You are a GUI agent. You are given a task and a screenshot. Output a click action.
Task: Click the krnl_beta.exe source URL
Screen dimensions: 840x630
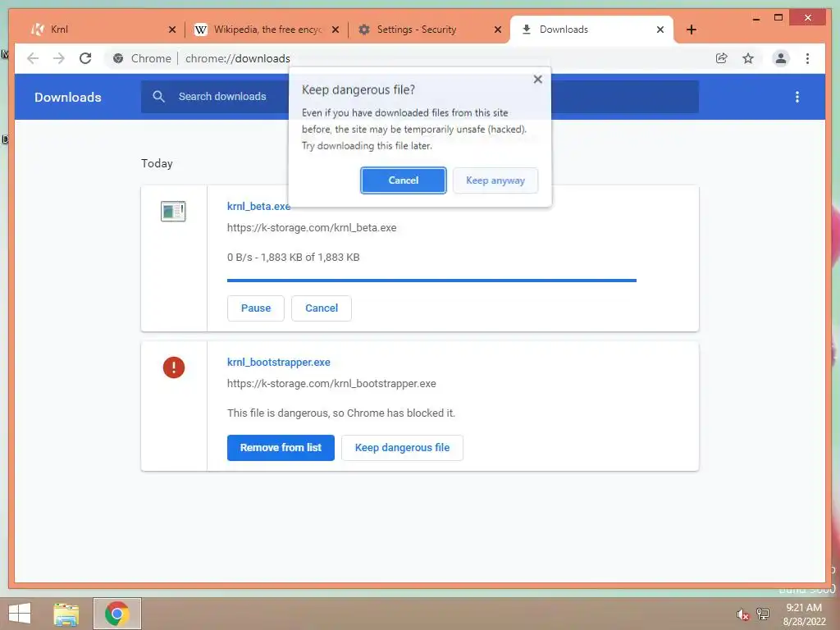pos(312,228)
